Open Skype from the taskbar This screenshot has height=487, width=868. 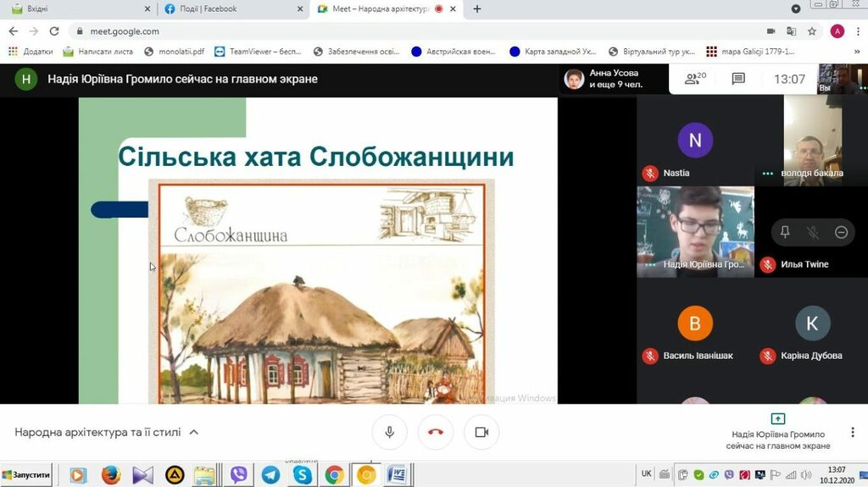click(303, 475)
